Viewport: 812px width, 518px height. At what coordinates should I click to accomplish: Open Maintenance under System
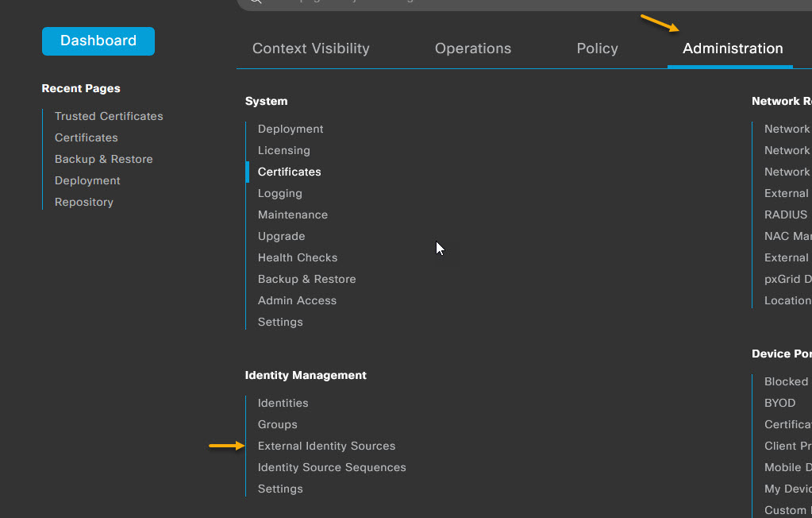[x=293, y=215]
